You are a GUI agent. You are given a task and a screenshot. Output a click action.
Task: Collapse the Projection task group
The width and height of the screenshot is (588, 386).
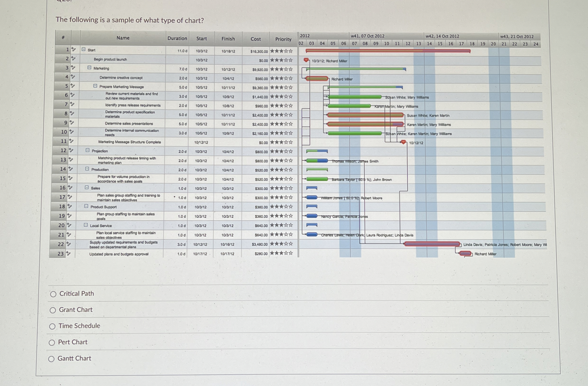click(x=87, y=150)
